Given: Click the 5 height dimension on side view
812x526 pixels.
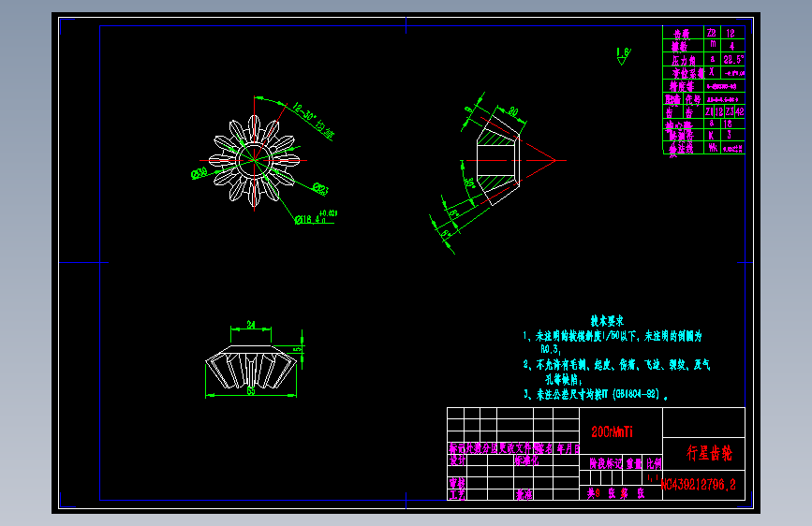Looking at the screenshot, I should click(x=297, y=349).
